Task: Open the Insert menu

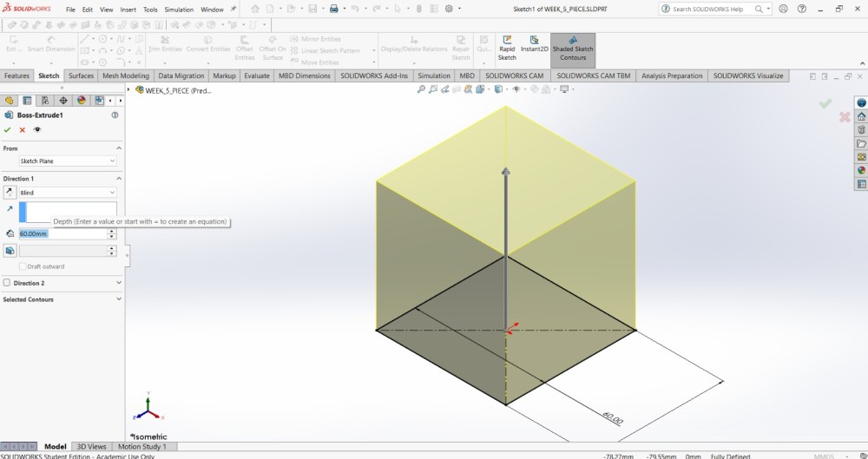Action: coord(128,10)
